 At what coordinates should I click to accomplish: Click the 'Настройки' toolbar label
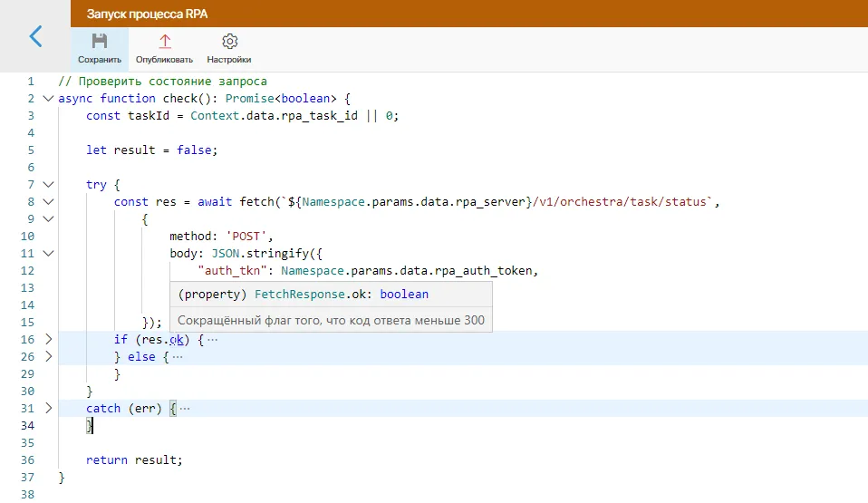(229, 60)
